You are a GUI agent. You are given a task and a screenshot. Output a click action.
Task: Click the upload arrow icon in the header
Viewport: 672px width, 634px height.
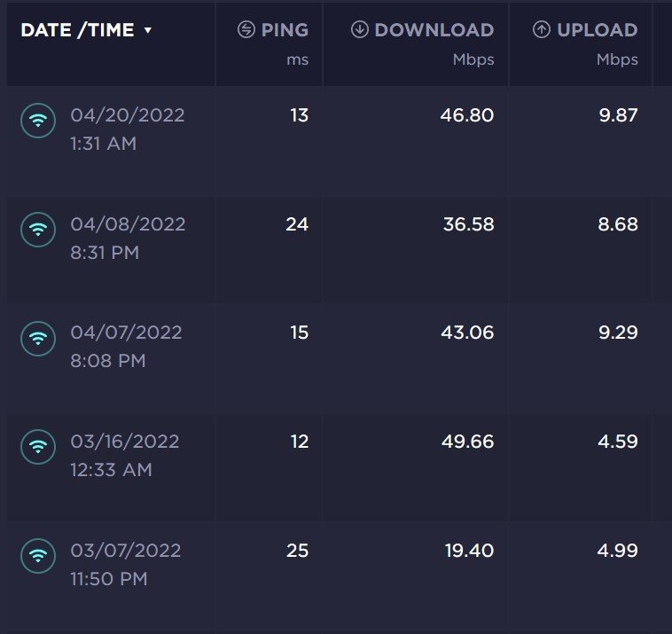pyautogui.click(x=542, y=29)
